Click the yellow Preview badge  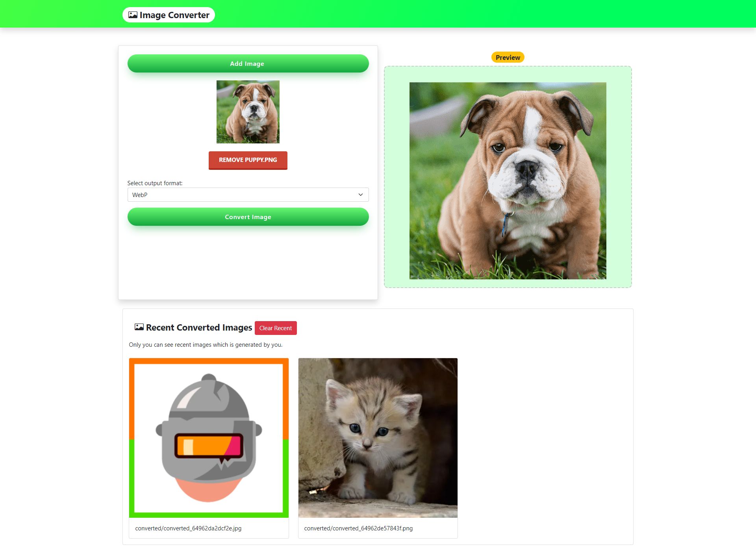[508, 58]
